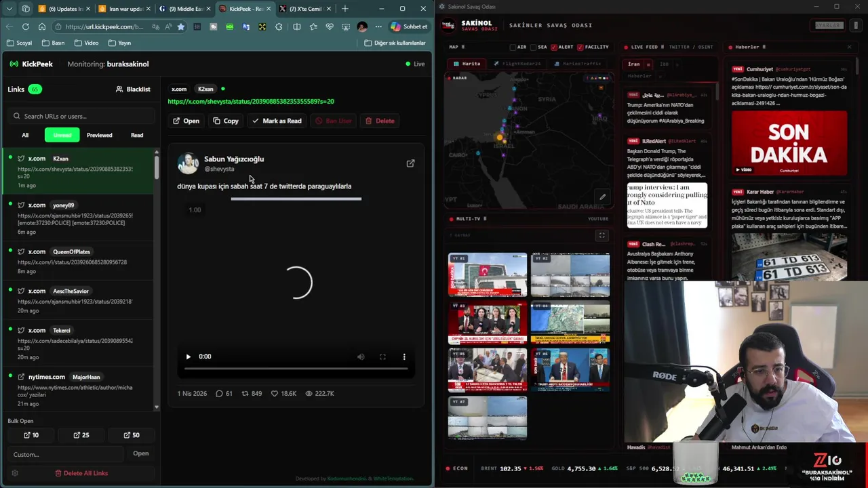The image size is (868, 488).
Task: Bulk open 50 links
Action: click(x=132, y=435)
